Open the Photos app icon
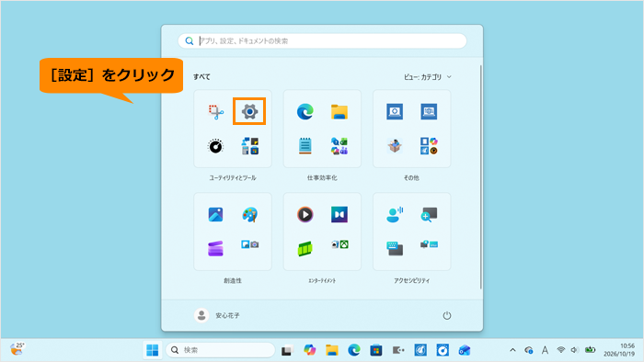This screenshot has width=644, height=362. pos(215,214)
